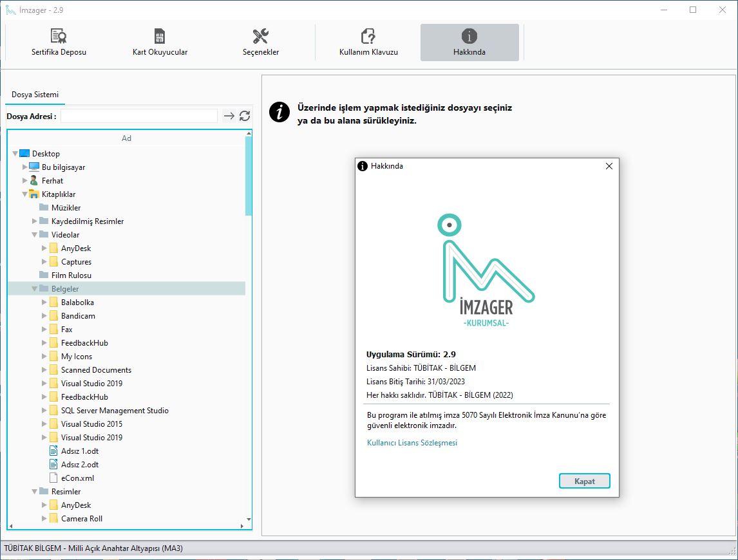Image resolution: width=738 pixels, height=560 pixels.
Task: Open Kullanım Klavuzu user guide
Action: pos(368,42)
